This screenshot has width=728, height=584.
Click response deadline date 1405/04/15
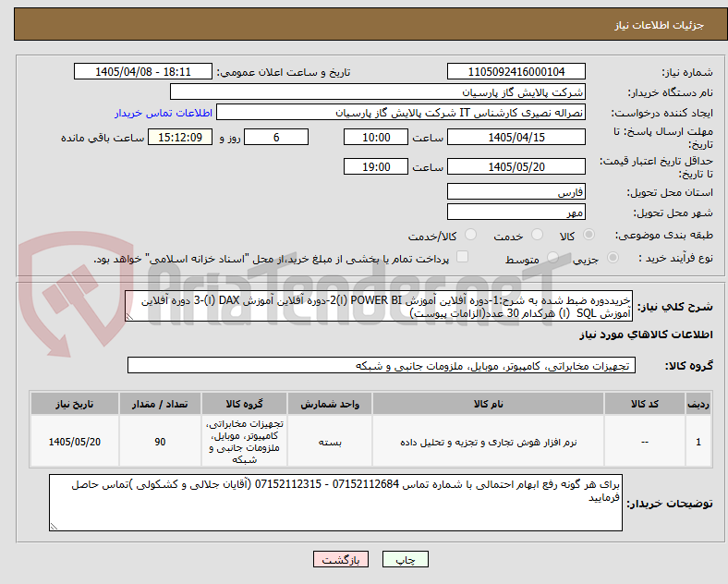pos(516,137)
